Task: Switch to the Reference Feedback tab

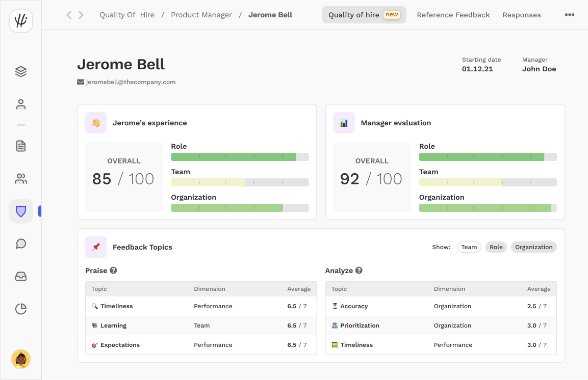Action: point(453,15)
